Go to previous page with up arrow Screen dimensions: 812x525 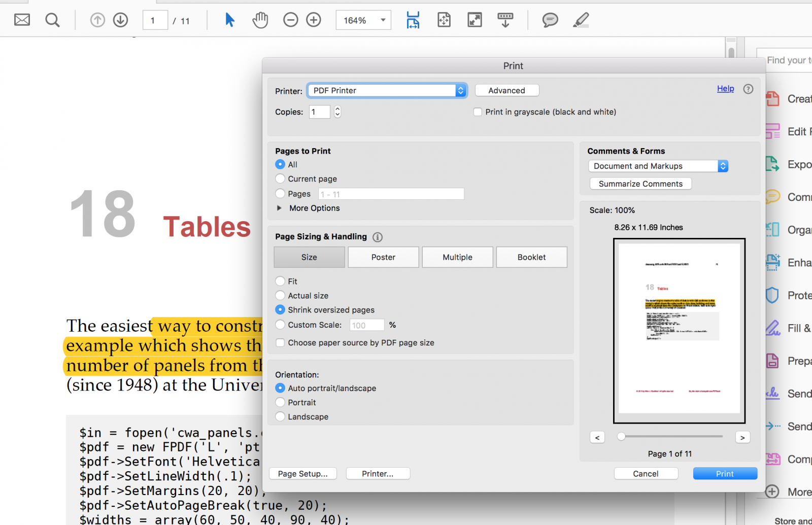pos(97,20)
